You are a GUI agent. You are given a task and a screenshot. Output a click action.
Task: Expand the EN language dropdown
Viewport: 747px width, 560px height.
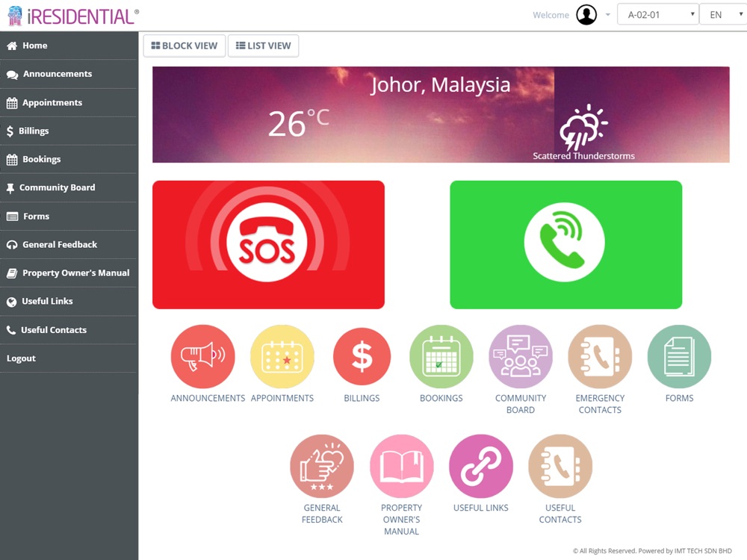point(722,14)
